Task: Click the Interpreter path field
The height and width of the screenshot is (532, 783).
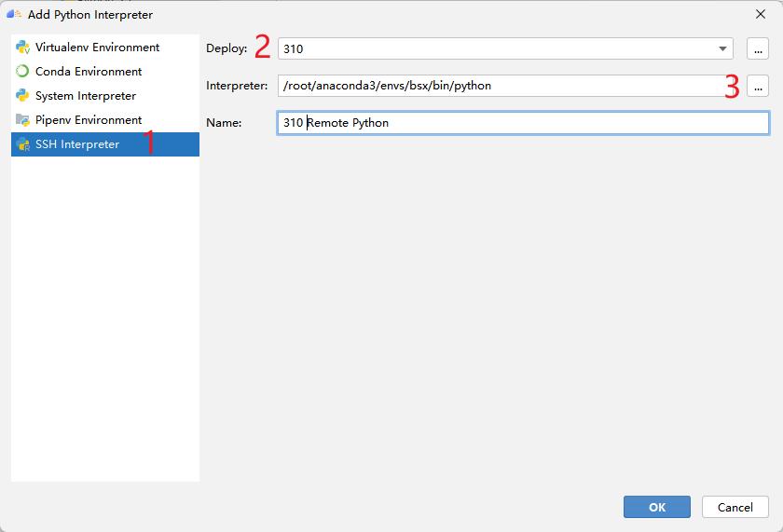Action: pos(505,86)
